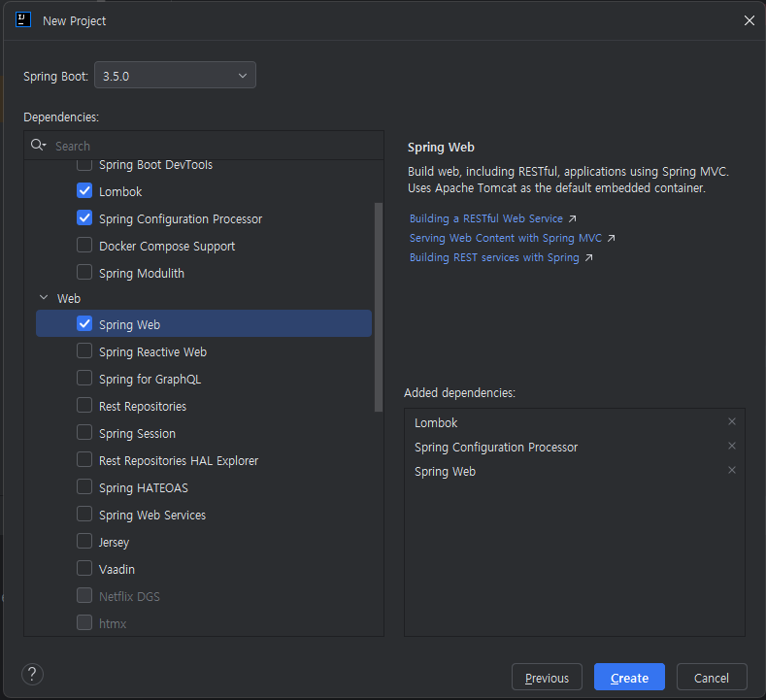Click the IntelliJ IDEA logo icon

pos(23,20)
